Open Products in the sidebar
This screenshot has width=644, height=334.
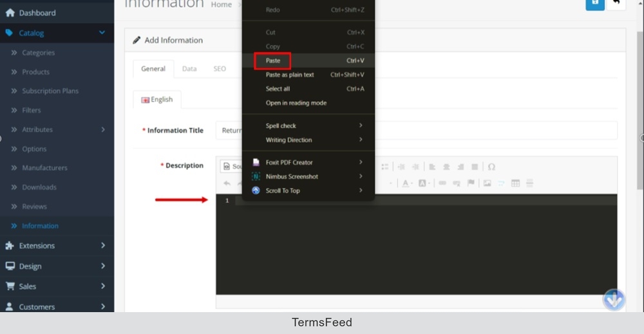pos(35,72)
